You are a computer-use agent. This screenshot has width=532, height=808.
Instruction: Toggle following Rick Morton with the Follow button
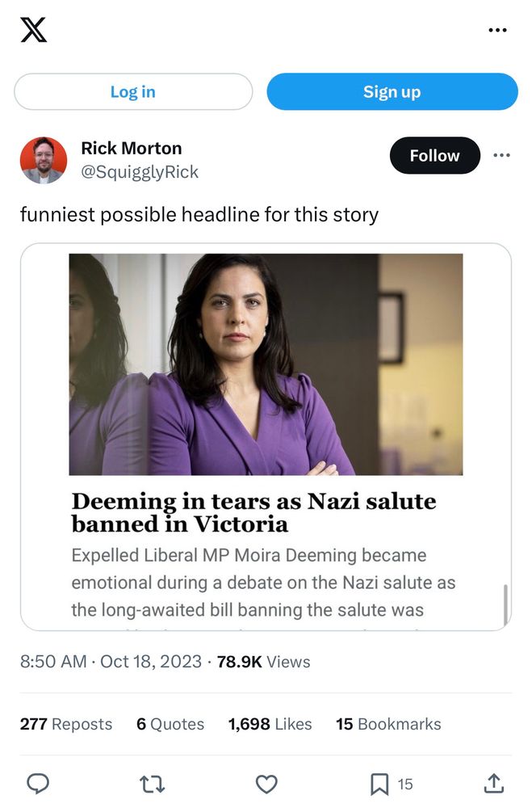[x=435, y=155]
